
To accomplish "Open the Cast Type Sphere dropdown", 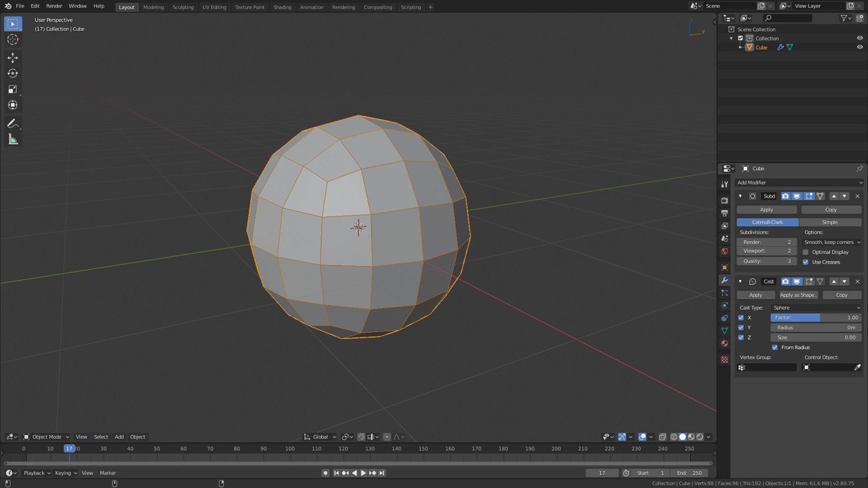I will (816, 308).
